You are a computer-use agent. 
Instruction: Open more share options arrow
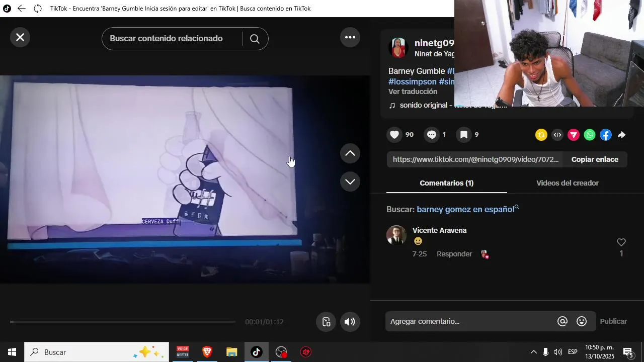point(622,135)
